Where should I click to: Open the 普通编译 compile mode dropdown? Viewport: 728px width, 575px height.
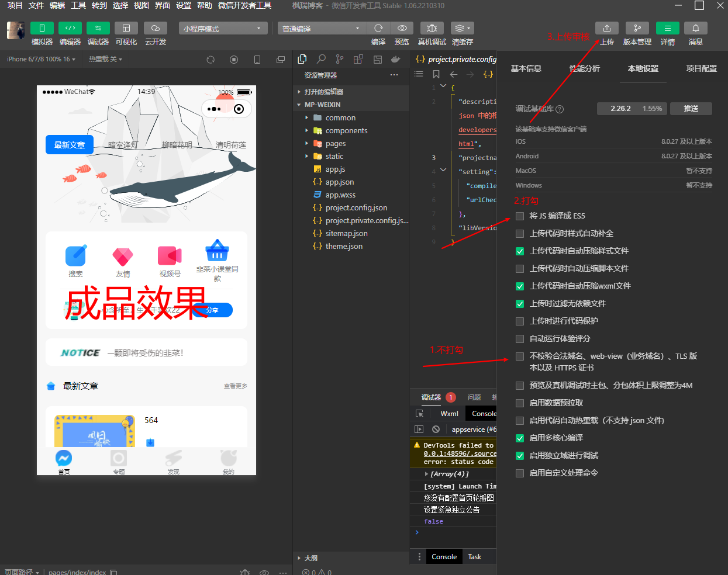(322, 28)
